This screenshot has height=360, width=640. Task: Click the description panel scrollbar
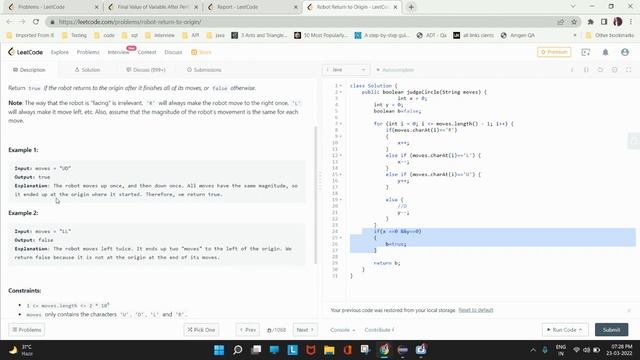[316, 195]
